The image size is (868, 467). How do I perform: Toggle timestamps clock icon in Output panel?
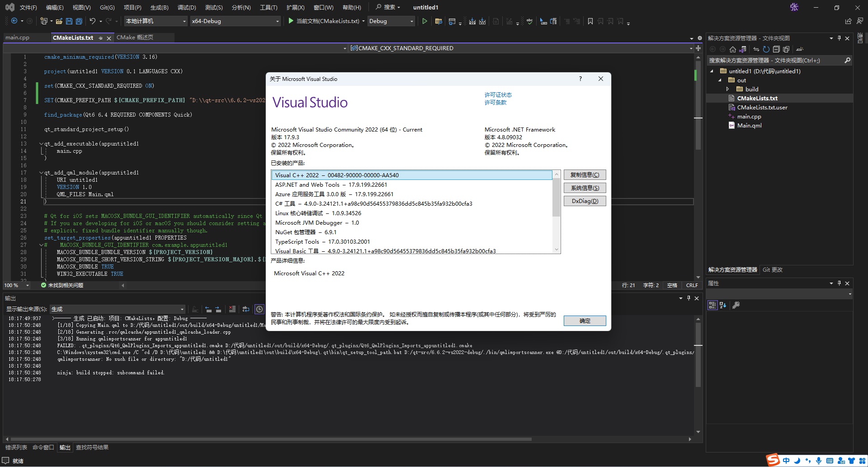tap(259, 309)
